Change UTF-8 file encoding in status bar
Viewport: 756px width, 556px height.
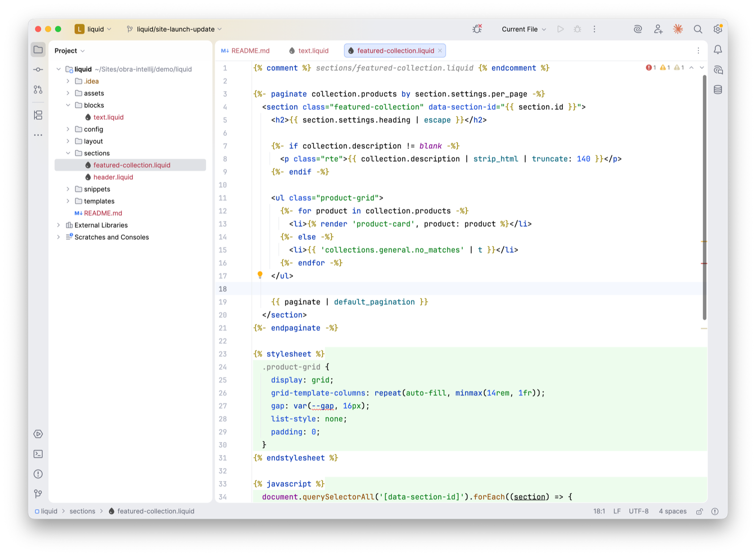(x=639, y=511)
